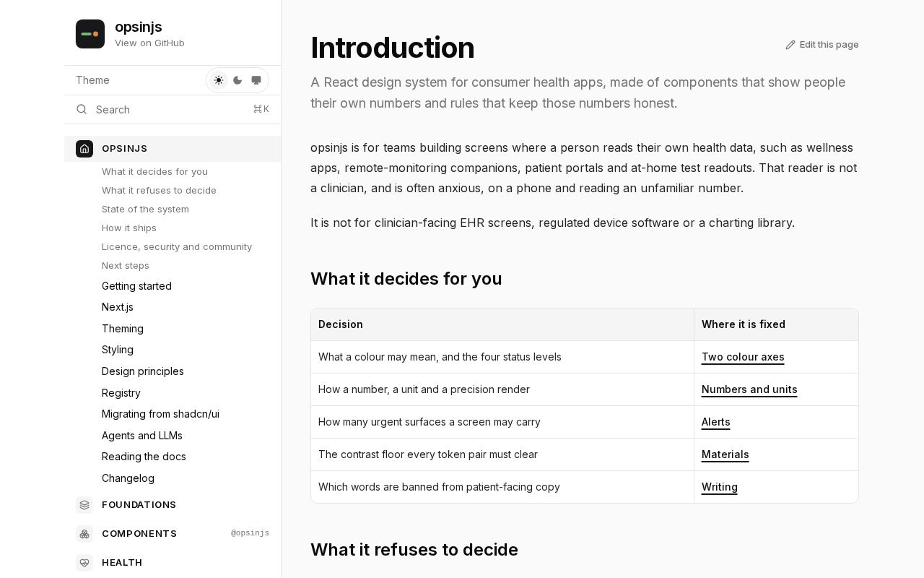Navigate to Theming page
This screenshot has height=578, width=924.
pos(123,329)
